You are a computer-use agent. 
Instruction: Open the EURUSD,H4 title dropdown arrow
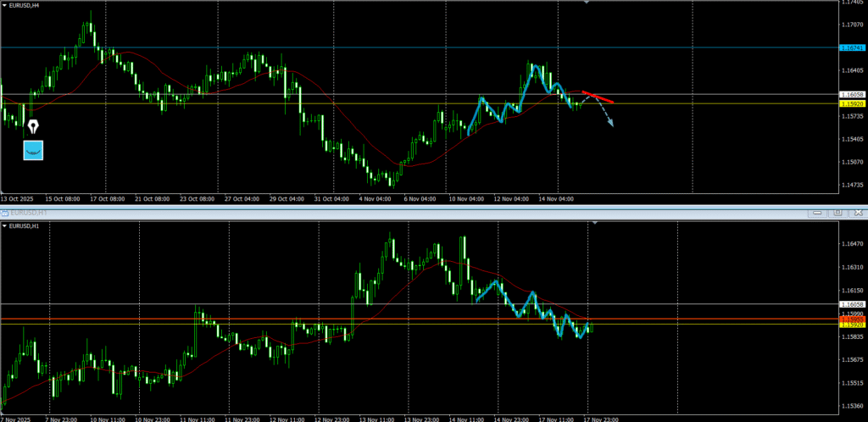[4, 5]
